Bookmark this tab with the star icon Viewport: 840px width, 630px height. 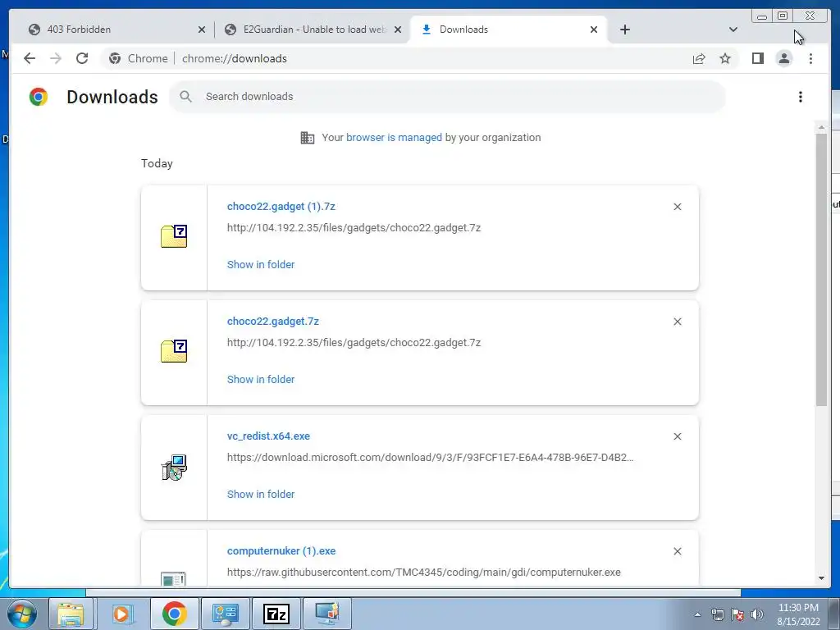point(725,58)
